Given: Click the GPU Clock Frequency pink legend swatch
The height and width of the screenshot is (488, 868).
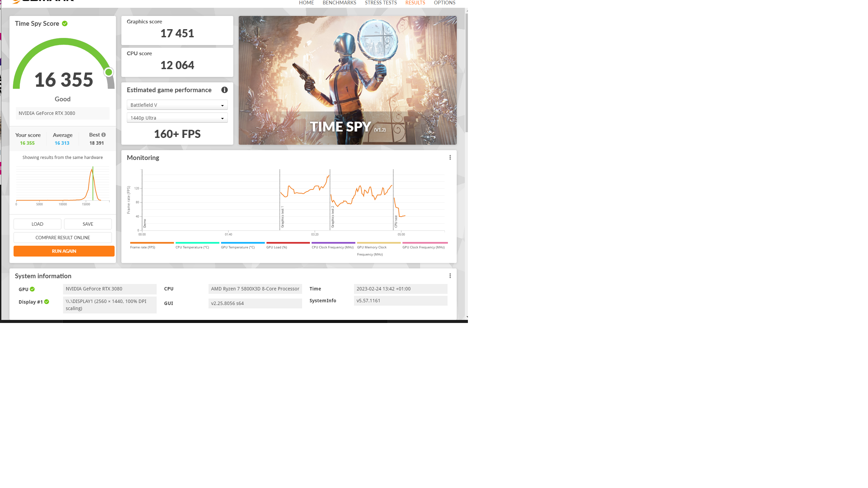Looking at the screenshot, I should point(425,243).
